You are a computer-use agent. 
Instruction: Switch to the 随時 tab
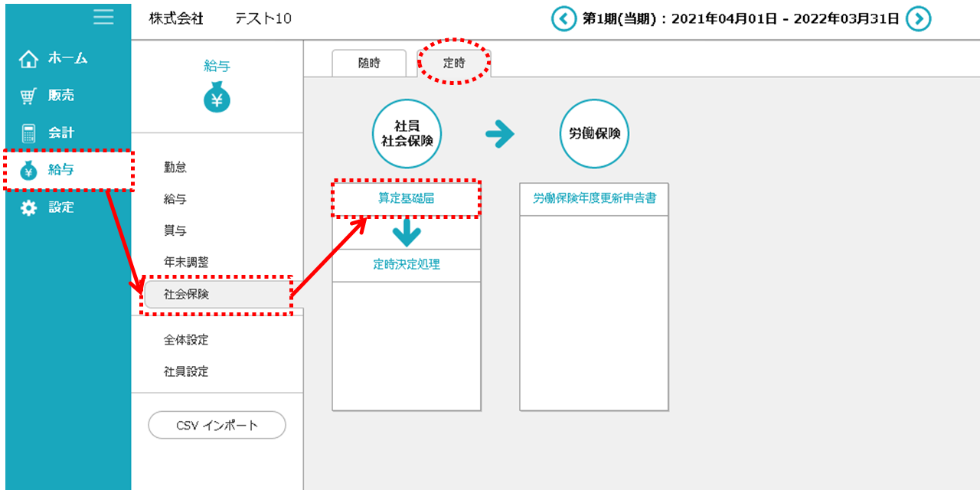click(x=369, y=64)
